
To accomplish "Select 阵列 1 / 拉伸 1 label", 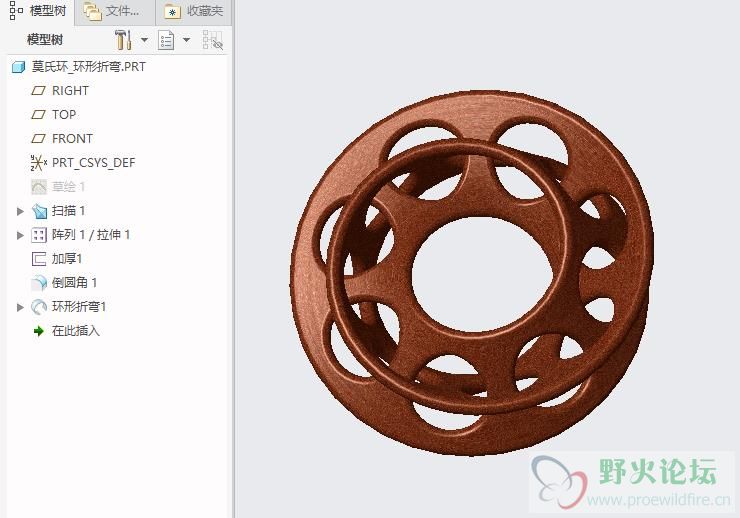I will (91, 234).
